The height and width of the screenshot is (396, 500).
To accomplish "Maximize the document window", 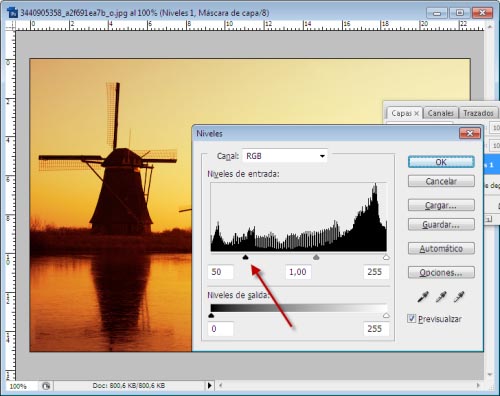I will click(460, 13).
